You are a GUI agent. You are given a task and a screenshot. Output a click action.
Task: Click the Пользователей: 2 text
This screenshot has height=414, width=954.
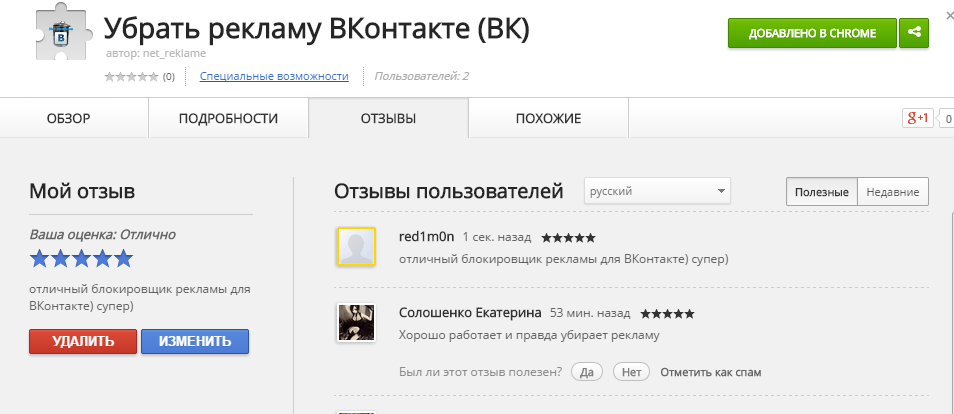click(422, 77)
